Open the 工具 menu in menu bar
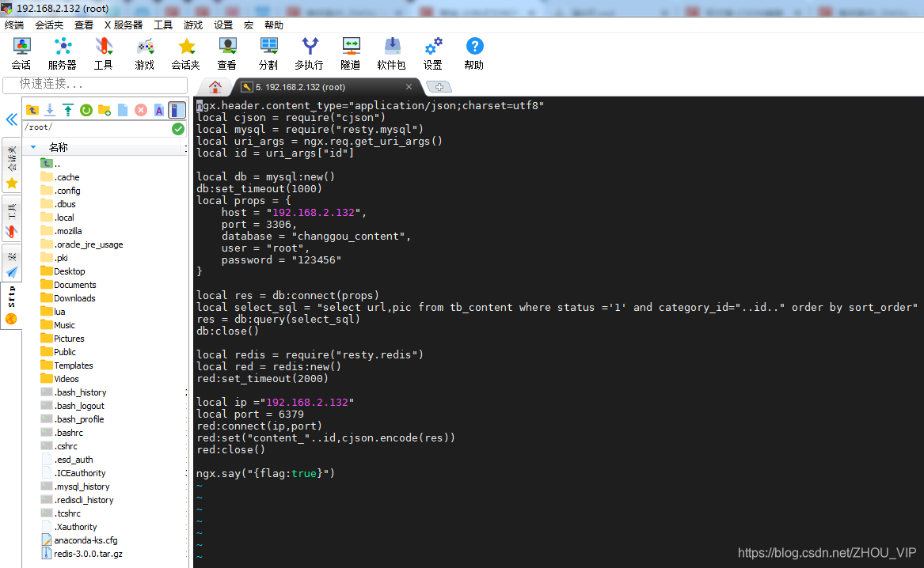 pos(163,25)
